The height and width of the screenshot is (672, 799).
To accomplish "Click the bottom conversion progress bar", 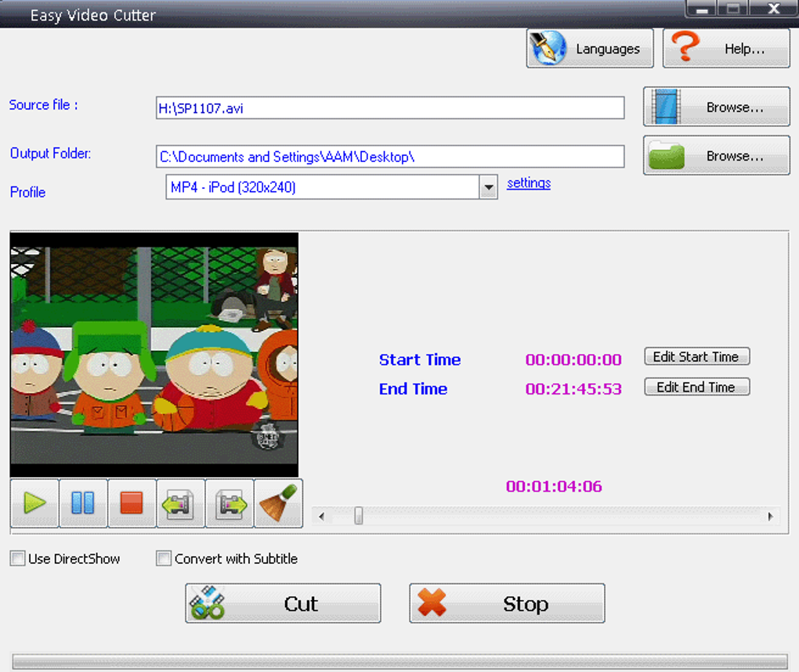I will [x=399, y=661].
